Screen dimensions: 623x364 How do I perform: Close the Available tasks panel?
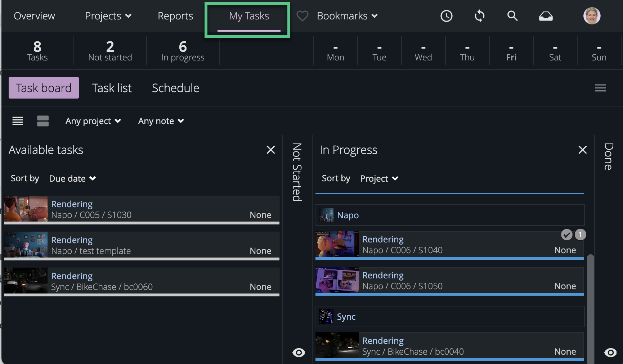[270, 150]
